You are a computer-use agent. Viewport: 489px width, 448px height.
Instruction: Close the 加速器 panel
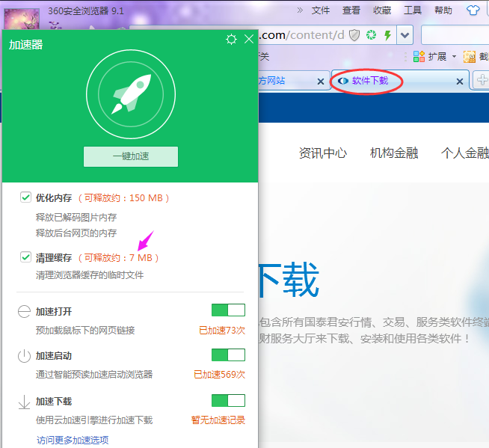coord(249,40)
